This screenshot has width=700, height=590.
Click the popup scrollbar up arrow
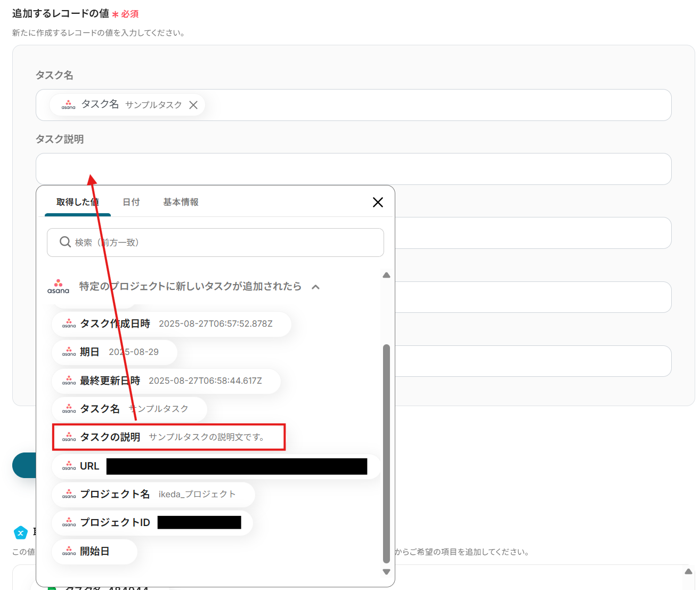point(387,276)
